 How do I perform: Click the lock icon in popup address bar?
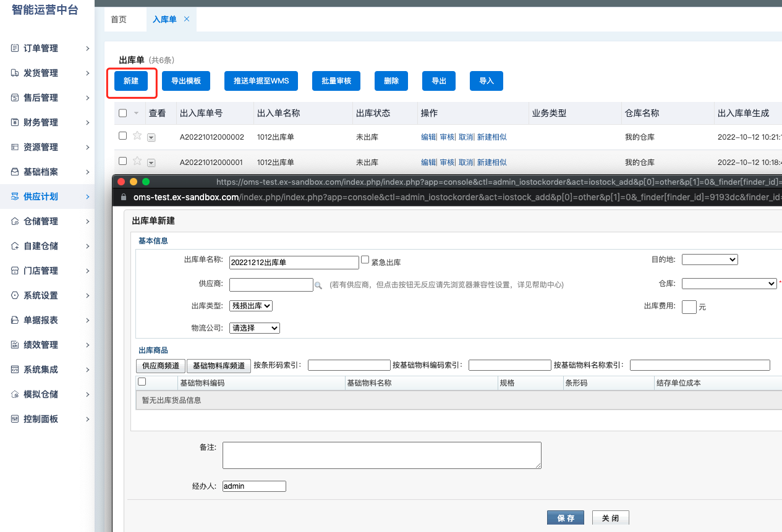click(x=123, y=197)
